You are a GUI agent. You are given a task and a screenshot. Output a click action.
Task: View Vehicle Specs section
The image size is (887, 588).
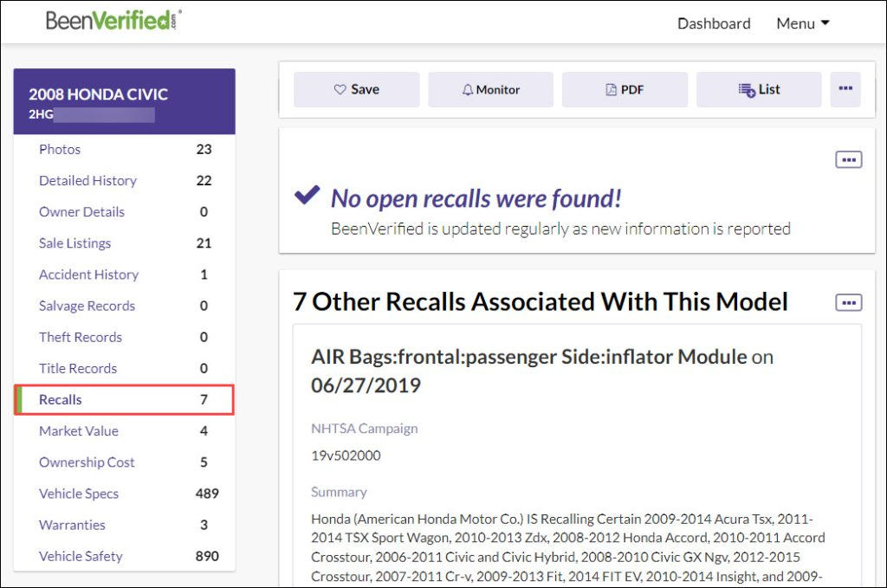[79, 494]
